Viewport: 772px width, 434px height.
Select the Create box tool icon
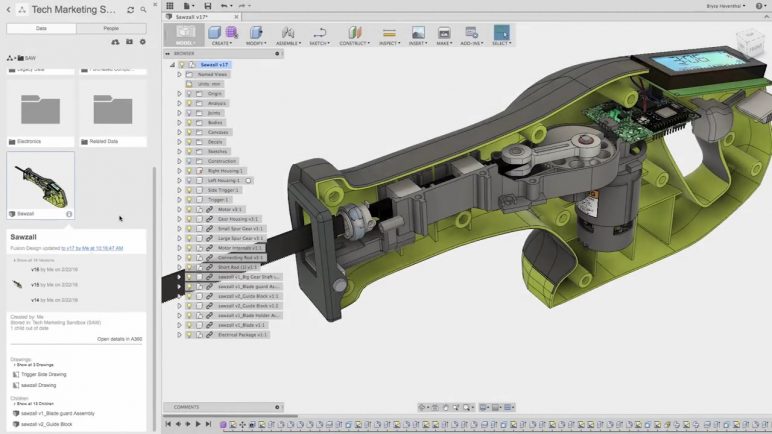[215, 33]
